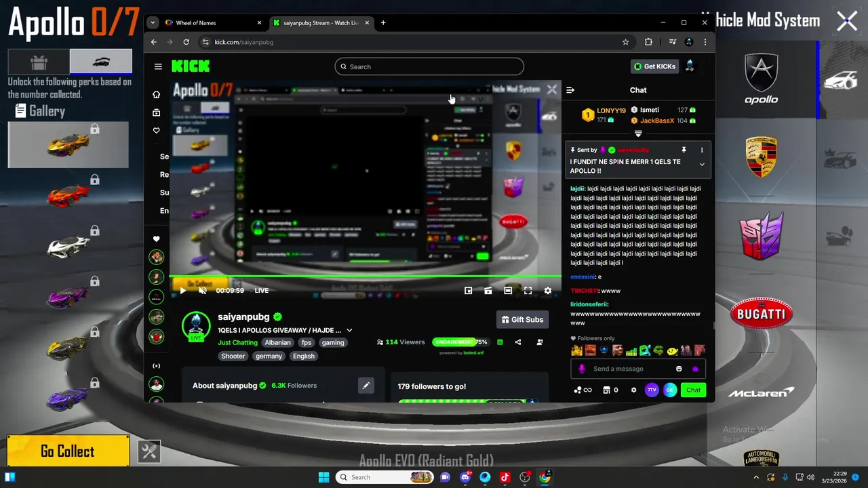Close the Vehicle Mod System panel

click(847, 21)
